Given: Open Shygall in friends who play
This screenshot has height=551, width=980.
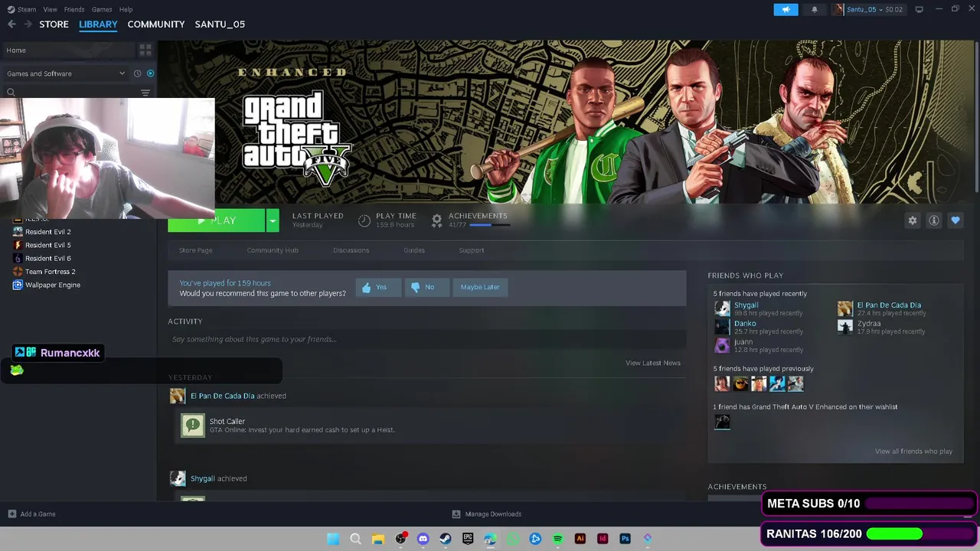Looking at the screenshot, I should tap(746, 305).
